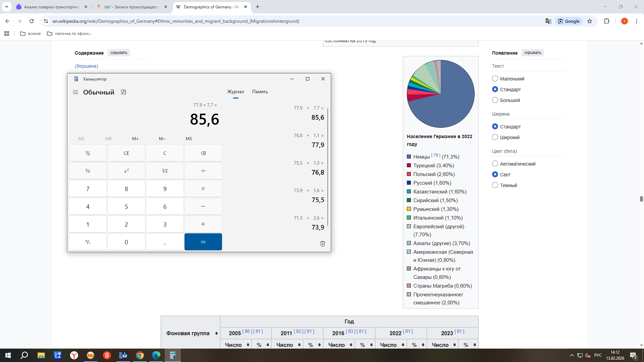The width and height of the screenshot is (644, 362).
Task: Sort the 2005 Число column
Action: 248,345
